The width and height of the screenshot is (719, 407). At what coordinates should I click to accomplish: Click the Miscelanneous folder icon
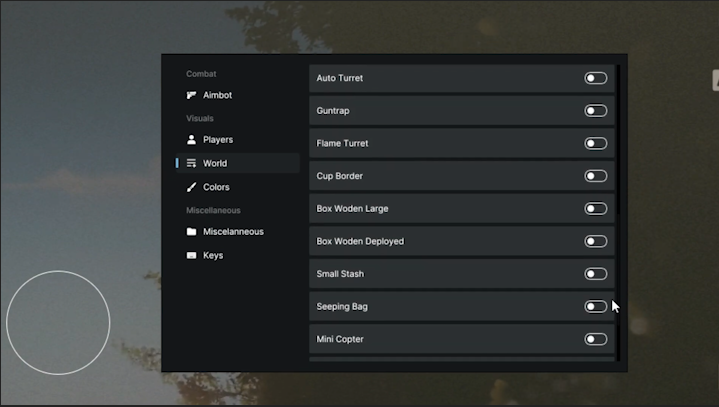[192, 232]
